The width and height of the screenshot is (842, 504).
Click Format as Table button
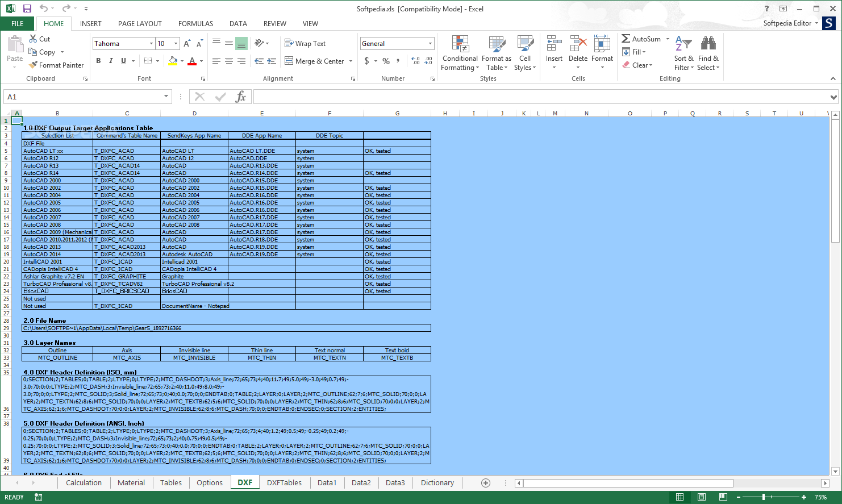click(x=497, y=53)
